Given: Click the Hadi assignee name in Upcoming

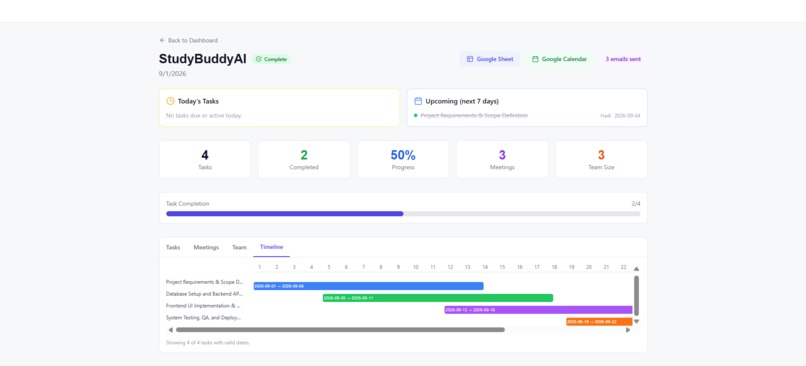Looking at the screenshot, I should pyautogui.click(x=606, y=116).
